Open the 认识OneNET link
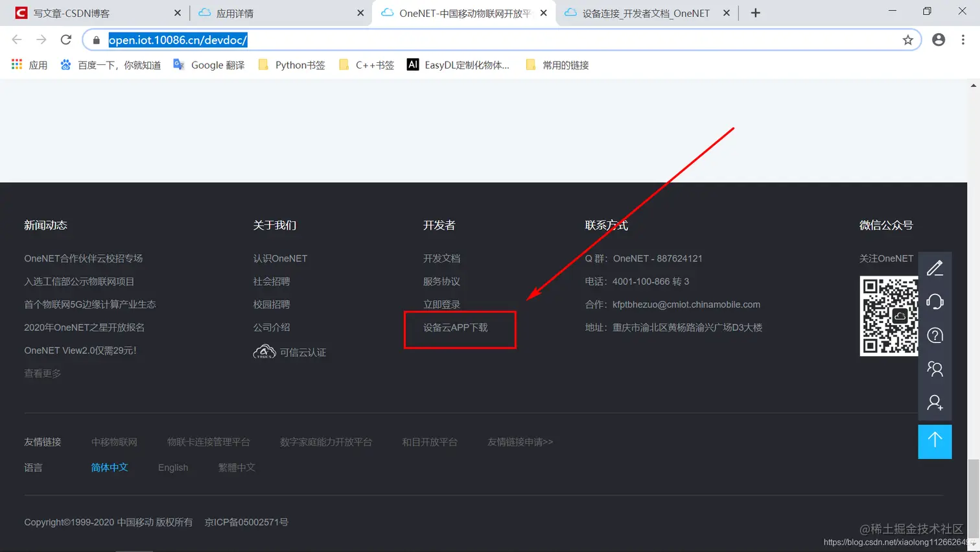This screenshot has height=552, width=980. [280, 258]
